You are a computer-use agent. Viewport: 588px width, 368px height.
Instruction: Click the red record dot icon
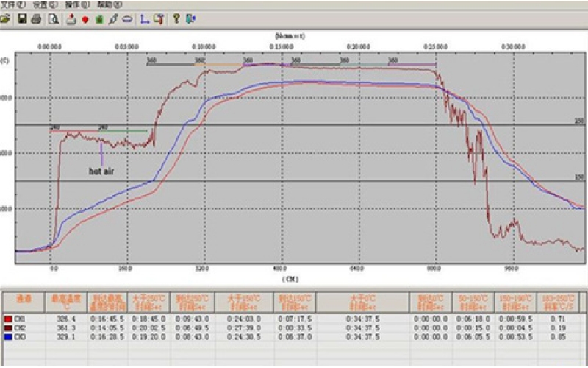(85, 20)
